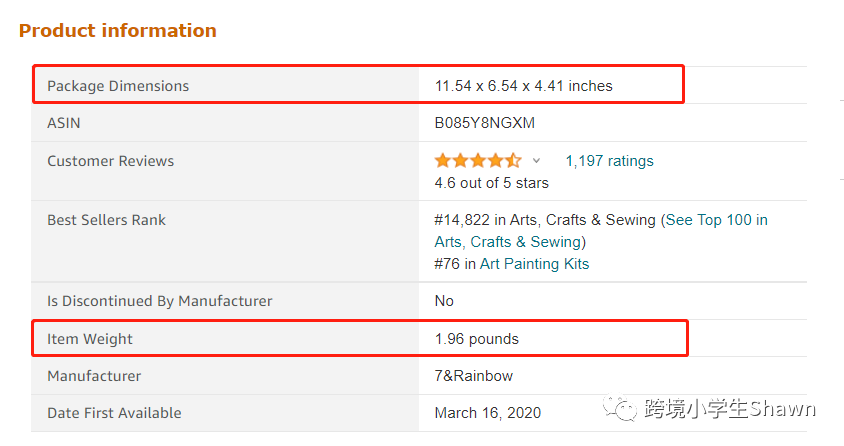
Task: Click the star rating icons
Action: [478, 160]
